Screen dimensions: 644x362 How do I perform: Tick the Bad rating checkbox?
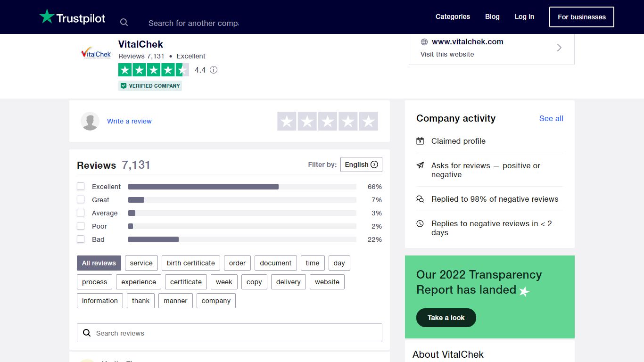(x=81, y=239)
